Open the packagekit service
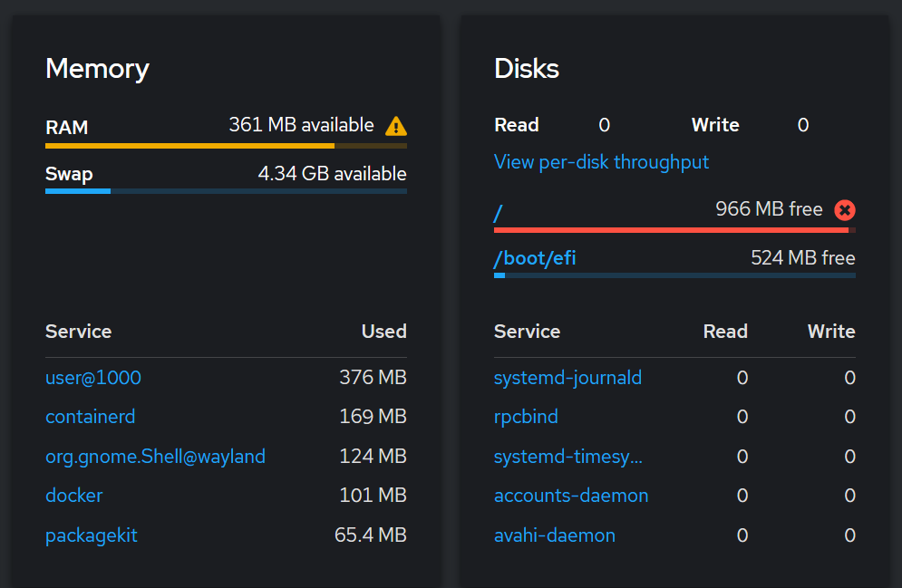Screen dimensions: 902x588 pos(92,535)
